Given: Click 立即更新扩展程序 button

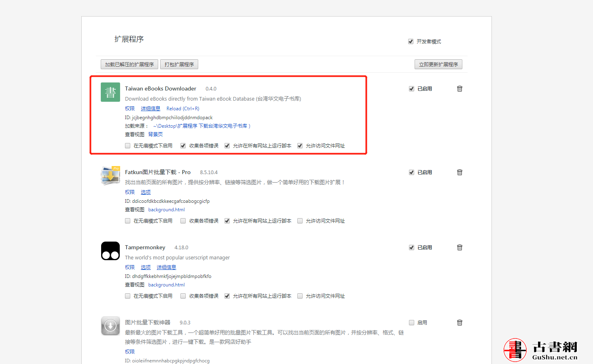Looking at the screenshot, I should pyautogui.click(x=438, y=64).
